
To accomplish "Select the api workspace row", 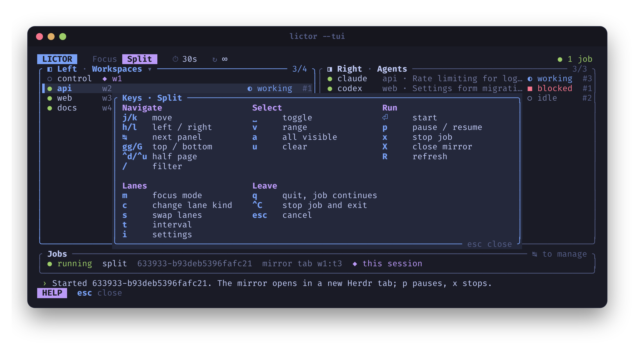I will 177,88.
